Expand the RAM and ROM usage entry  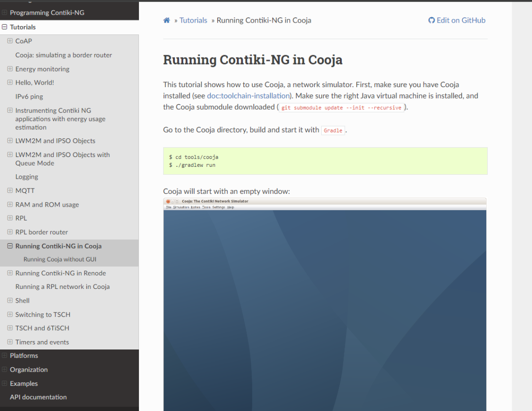click(x=10, y=204)
